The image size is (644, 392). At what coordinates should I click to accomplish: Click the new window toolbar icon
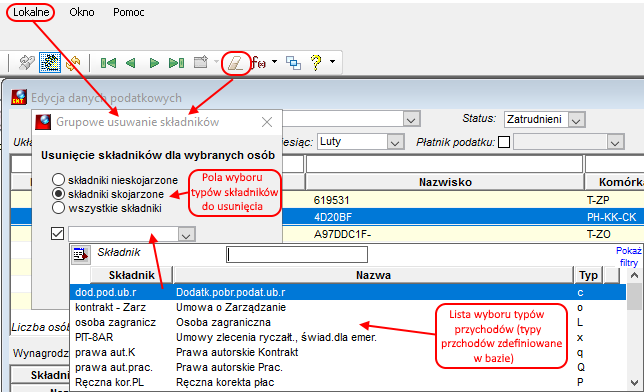(x=201, y=62)
